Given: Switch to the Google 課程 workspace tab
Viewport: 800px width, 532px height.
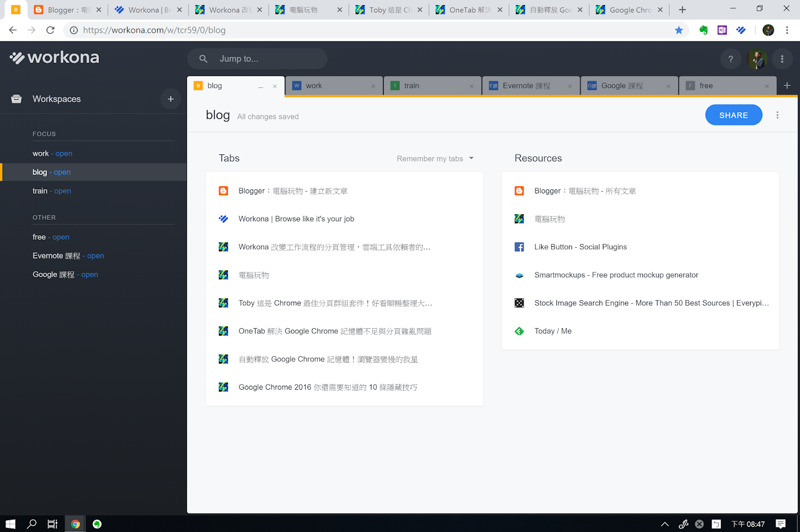Looking at the screenshot, I should pos(629,85).
